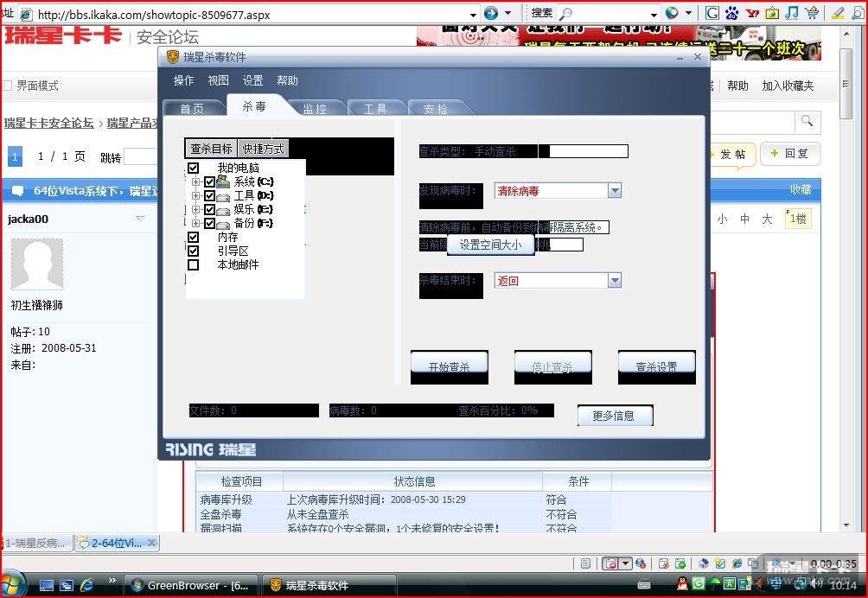Screen dimensions: 868x598
Task: Click the 回复 button on the forum
Action: 790,154
